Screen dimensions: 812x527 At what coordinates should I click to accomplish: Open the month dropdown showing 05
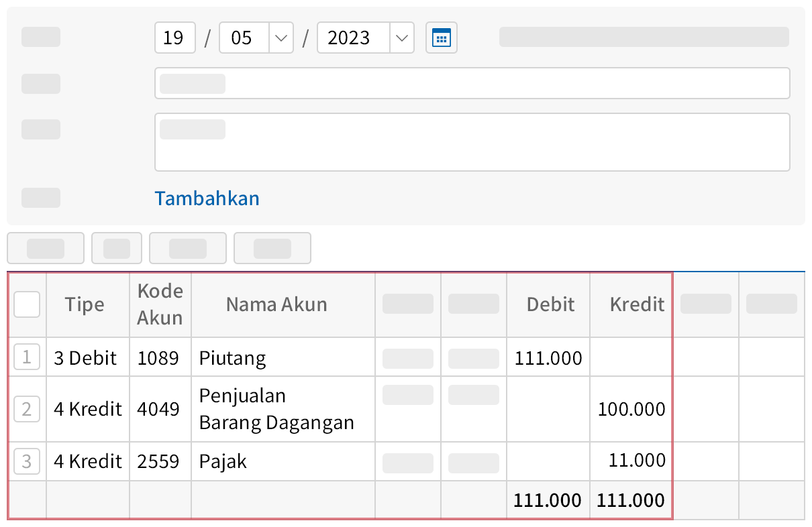256,38
